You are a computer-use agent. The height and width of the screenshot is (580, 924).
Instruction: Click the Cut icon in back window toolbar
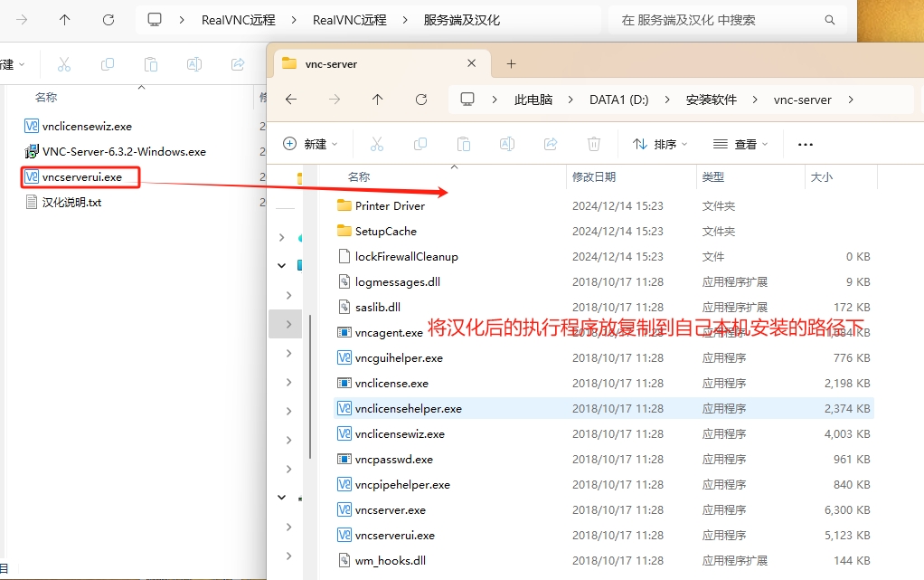(63, 64)
